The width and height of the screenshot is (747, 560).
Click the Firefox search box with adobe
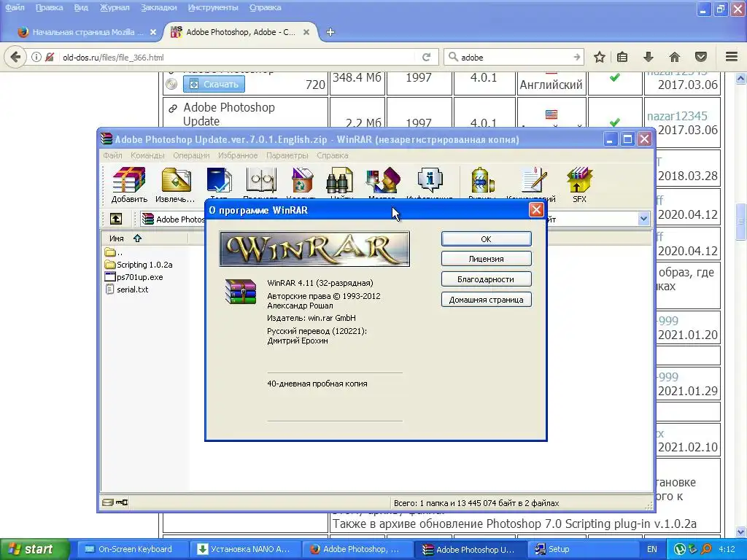click(514, 57)
